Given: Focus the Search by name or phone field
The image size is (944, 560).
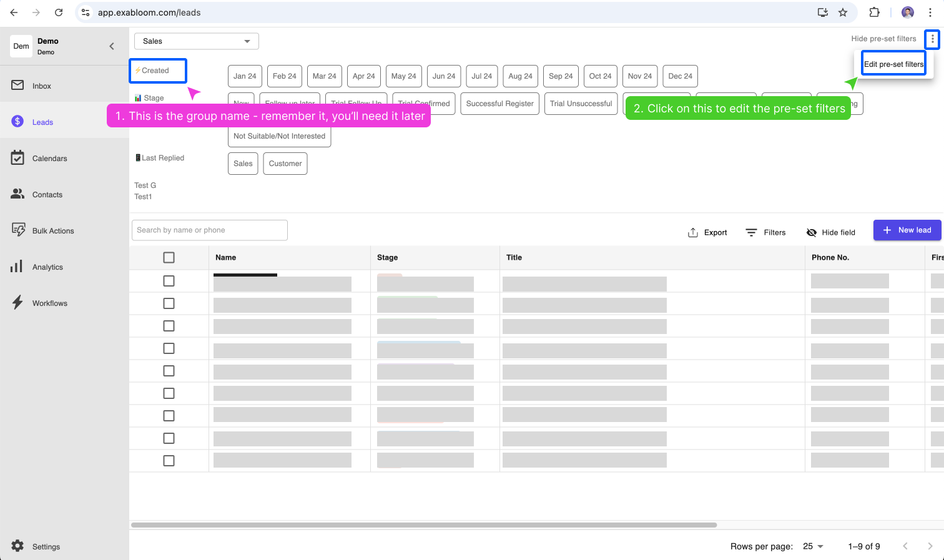Looking at the screenshot, I should [x=210, y=230].
